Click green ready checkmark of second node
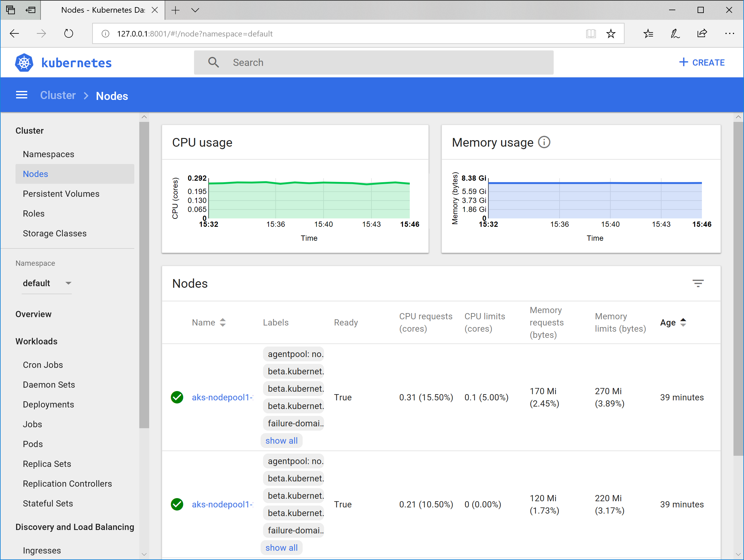 tap(177, 504)
